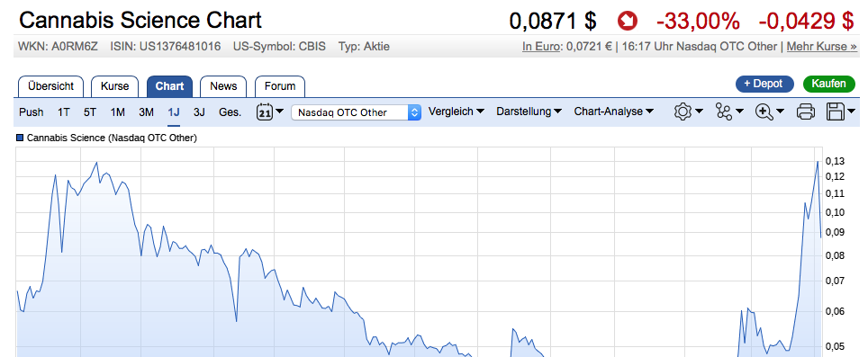This screenshot has width=868, height=357.
Task: Click the blue legend square for Cannabis Science
Action: tap(20, 138)
